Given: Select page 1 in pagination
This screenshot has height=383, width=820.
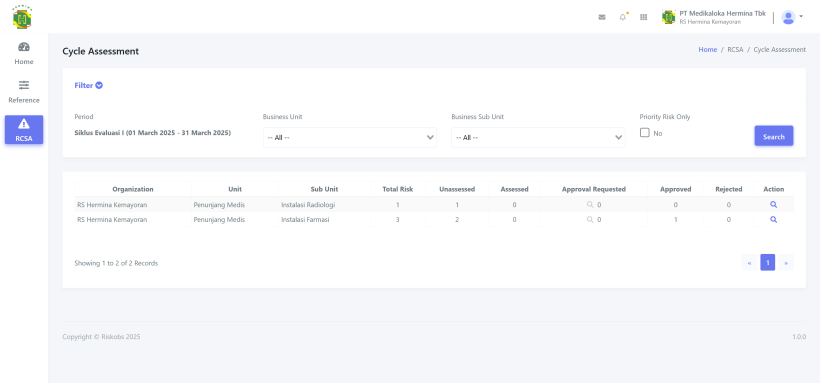Looking at the screenshot, I should coord(768,263).
